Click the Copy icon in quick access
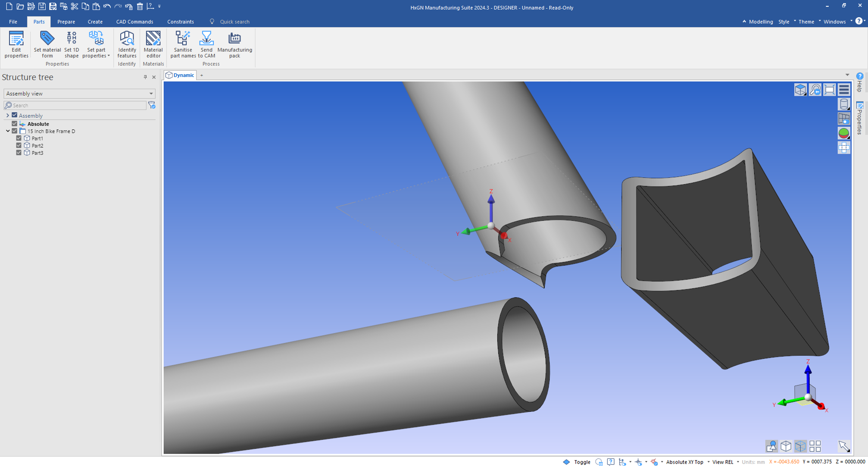The height and width of the screenshot is (467, 868). [x=85, y=6]
